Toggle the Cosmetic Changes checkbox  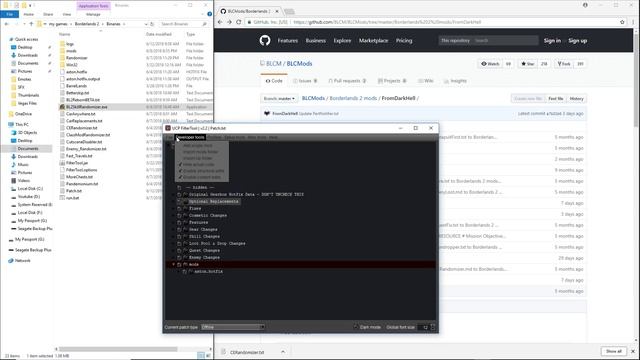coord(179,216)
